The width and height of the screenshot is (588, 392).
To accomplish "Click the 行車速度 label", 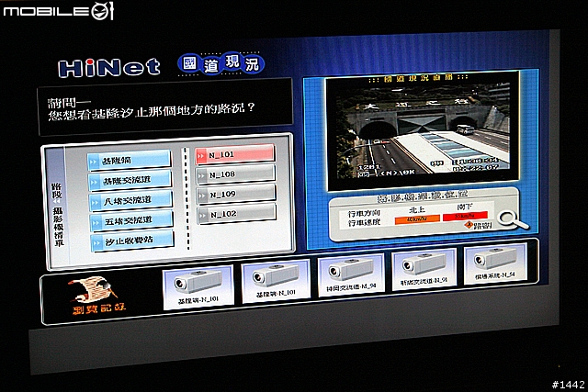I will (364, 222).
